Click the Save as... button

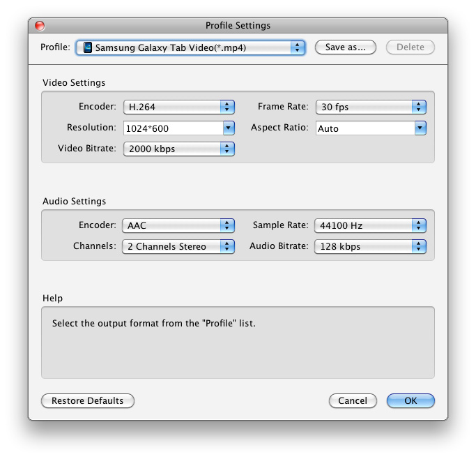point(346,47)
